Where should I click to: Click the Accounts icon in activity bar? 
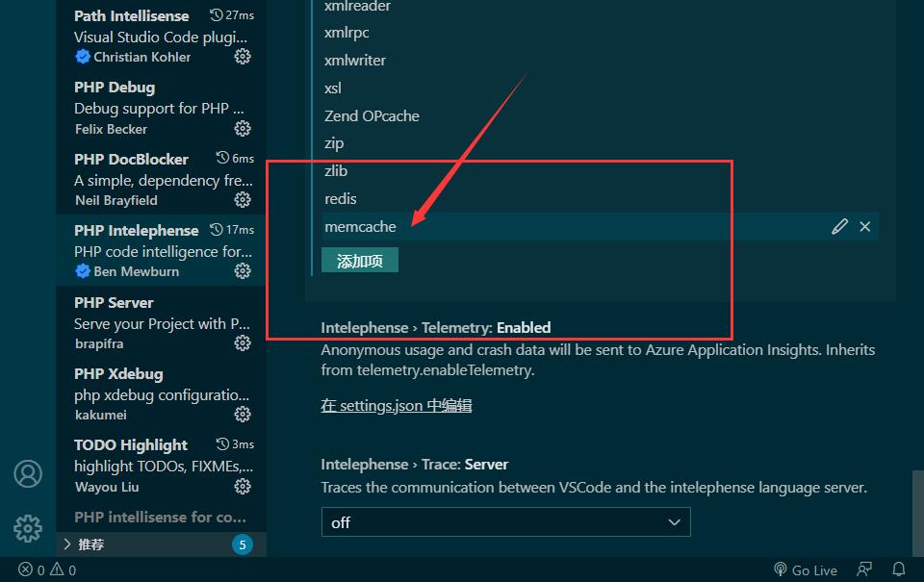[28, 473]
